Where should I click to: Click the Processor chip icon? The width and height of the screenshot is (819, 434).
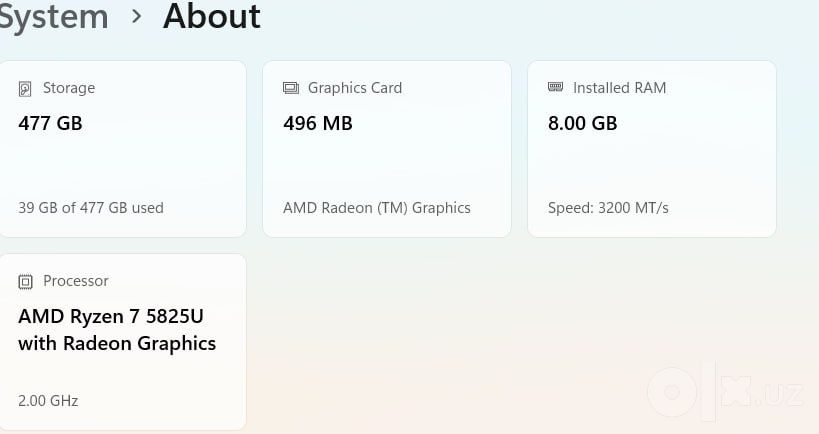tap(25, 282)
